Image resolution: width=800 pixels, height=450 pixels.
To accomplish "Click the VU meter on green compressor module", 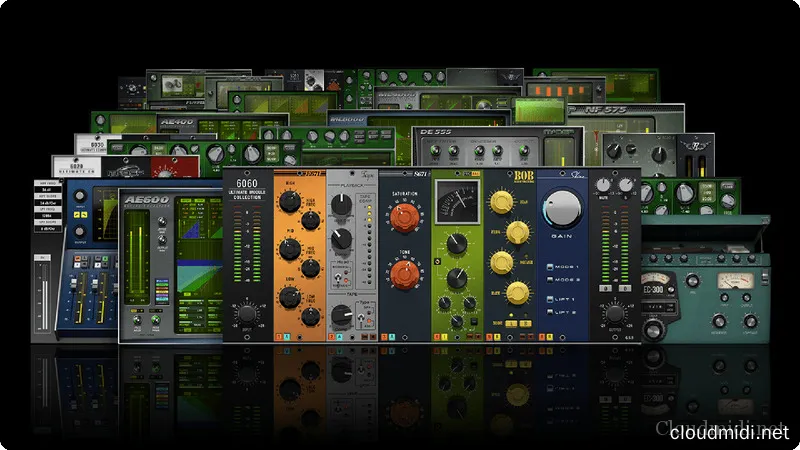I will (457, 203).
